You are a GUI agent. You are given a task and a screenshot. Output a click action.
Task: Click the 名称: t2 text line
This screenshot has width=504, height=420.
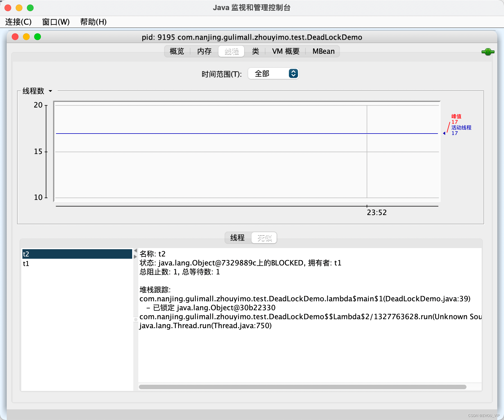[153, 254]
